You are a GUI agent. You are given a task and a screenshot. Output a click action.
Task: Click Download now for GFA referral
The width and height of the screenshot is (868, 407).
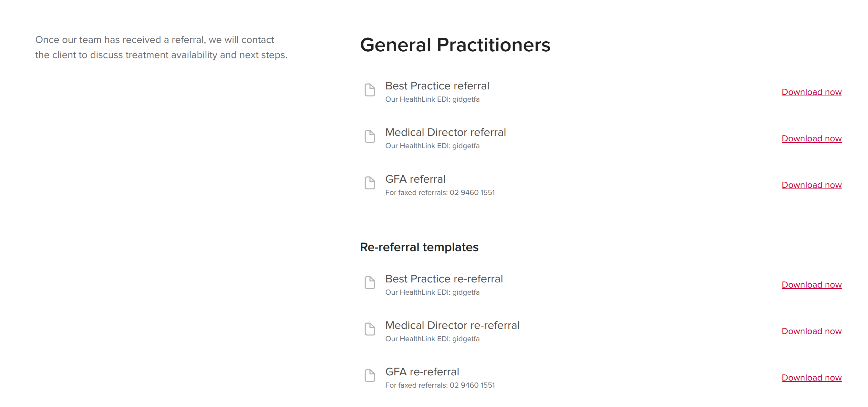tap(811, 185)
